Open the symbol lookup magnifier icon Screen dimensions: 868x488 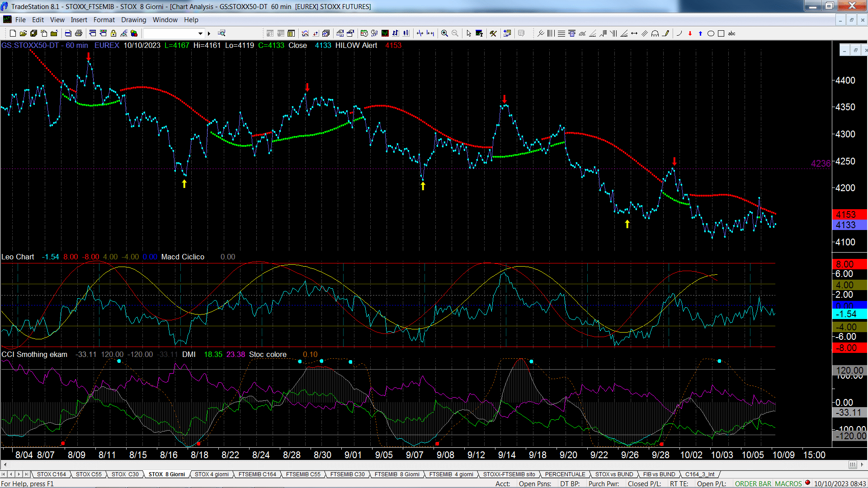coord(222,33)
